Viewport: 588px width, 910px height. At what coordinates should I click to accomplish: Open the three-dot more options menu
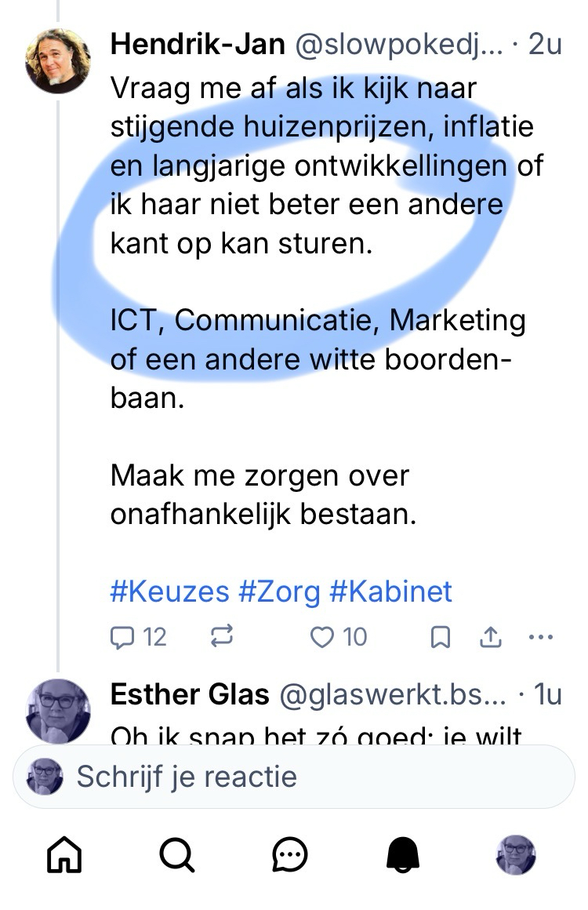pos(541,637)
